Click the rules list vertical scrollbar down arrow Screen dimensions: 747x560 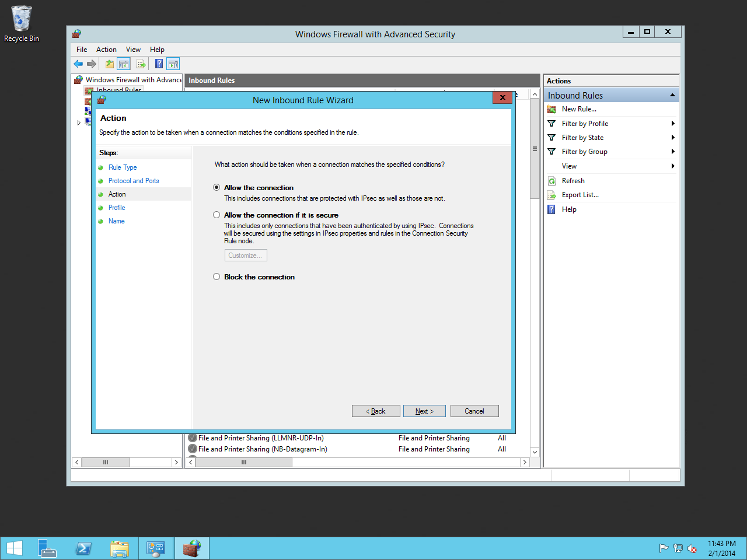(535, 452)
